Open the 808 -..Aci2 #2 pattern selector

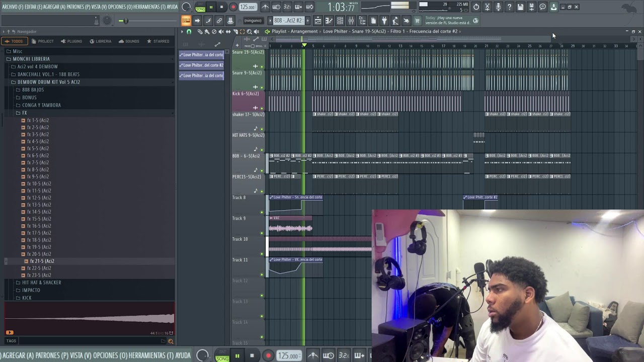[x=288, y=21]
